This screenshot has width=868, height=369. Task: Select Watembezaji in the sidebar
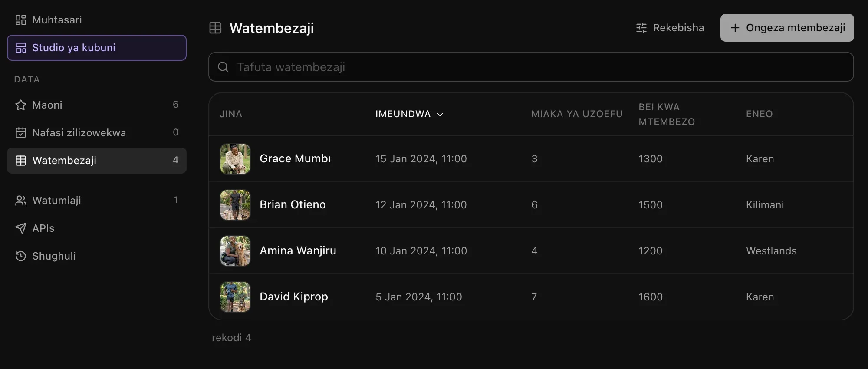pos(97,161)
